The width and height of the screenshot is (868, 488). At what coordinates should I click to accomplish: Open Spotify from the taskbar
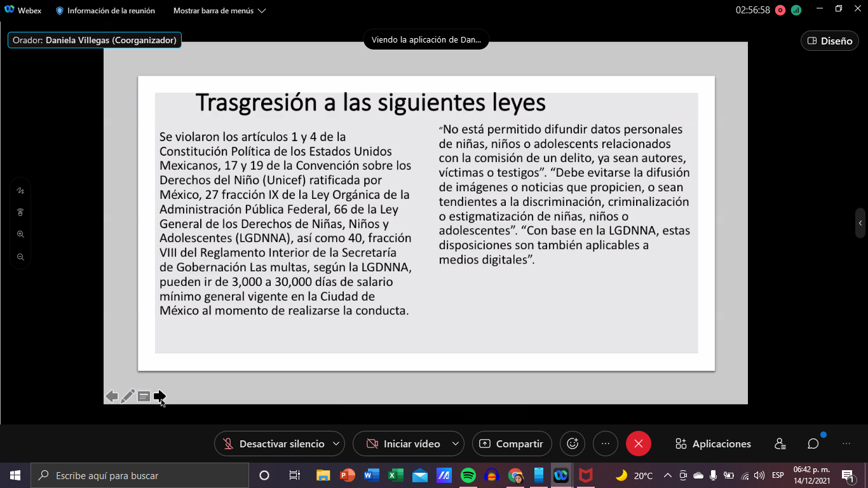[x=468, y=475]
